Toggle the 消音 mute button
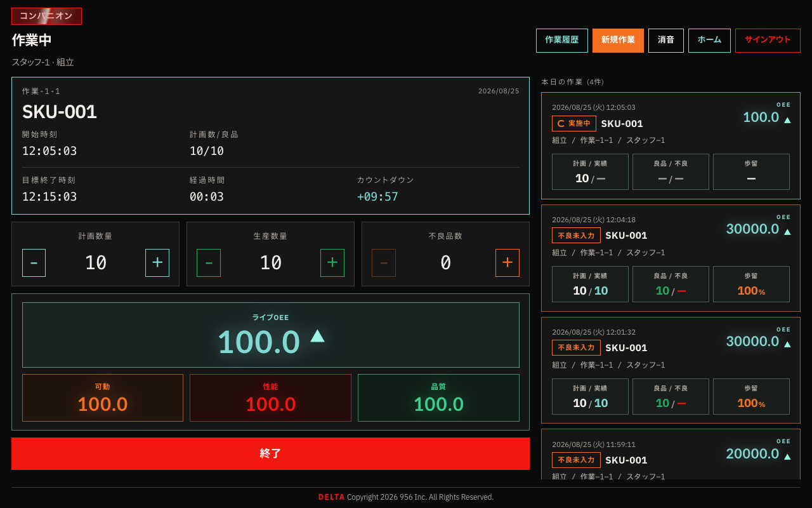This screenshot has width=812, height=508. [x=666, y=40]
